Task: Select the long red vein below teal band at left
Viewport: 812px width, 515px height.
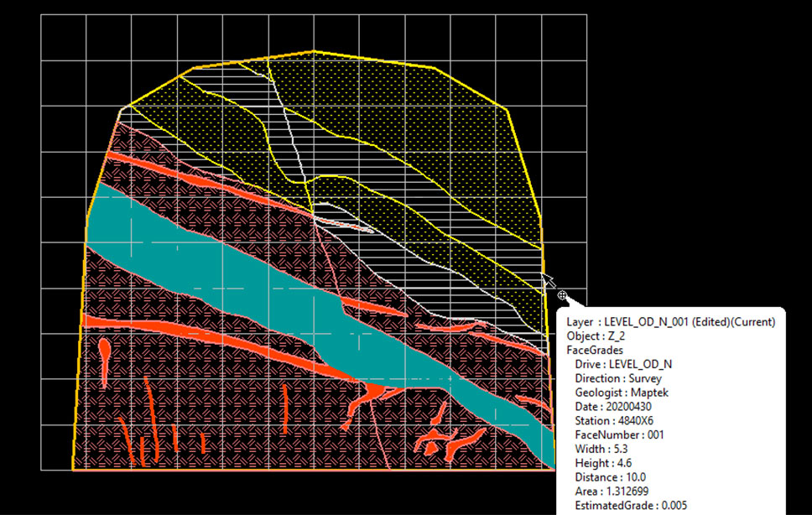Action: (x=217, y=346)
